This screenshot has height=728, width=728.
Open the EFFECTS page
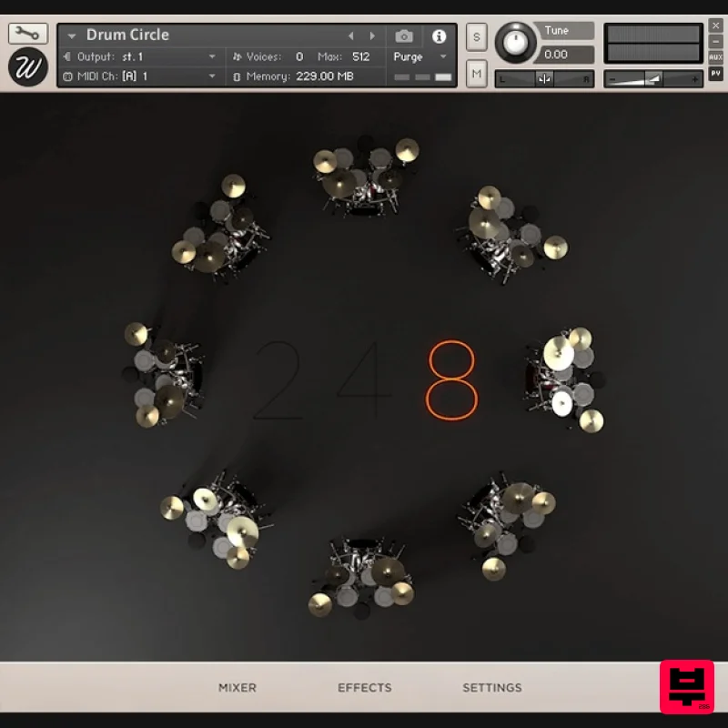pyautogui.click(x=364, y=688)
